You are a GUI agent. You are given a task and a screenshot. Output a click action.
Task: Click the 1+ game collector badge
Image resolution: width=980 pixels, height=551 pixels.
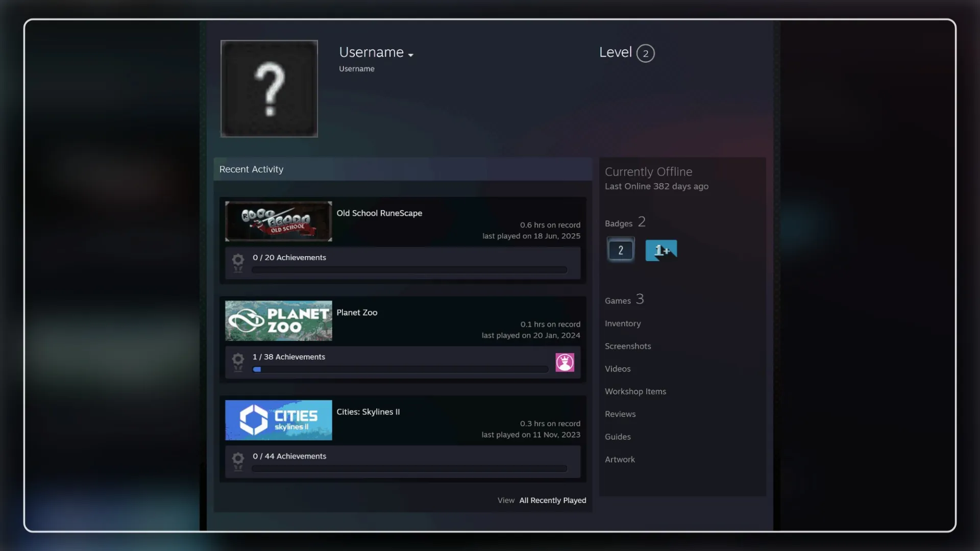tap(661, 250)
